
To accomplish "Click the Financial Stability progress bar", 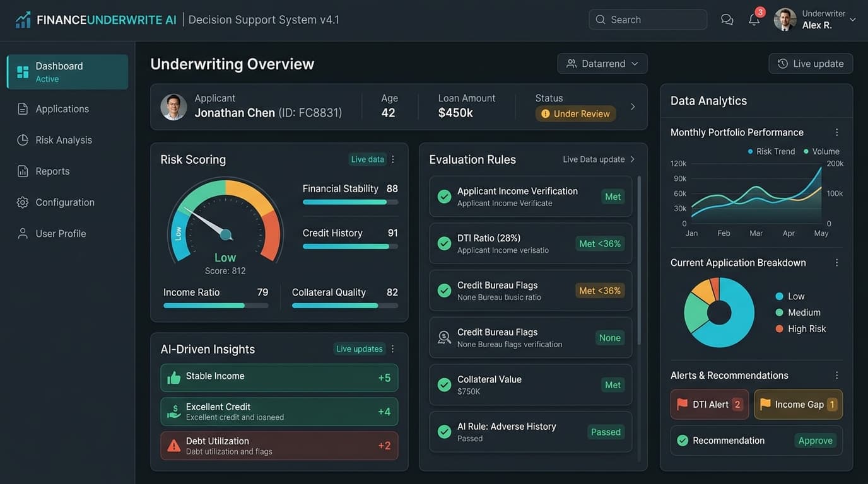I will point(350,202).
